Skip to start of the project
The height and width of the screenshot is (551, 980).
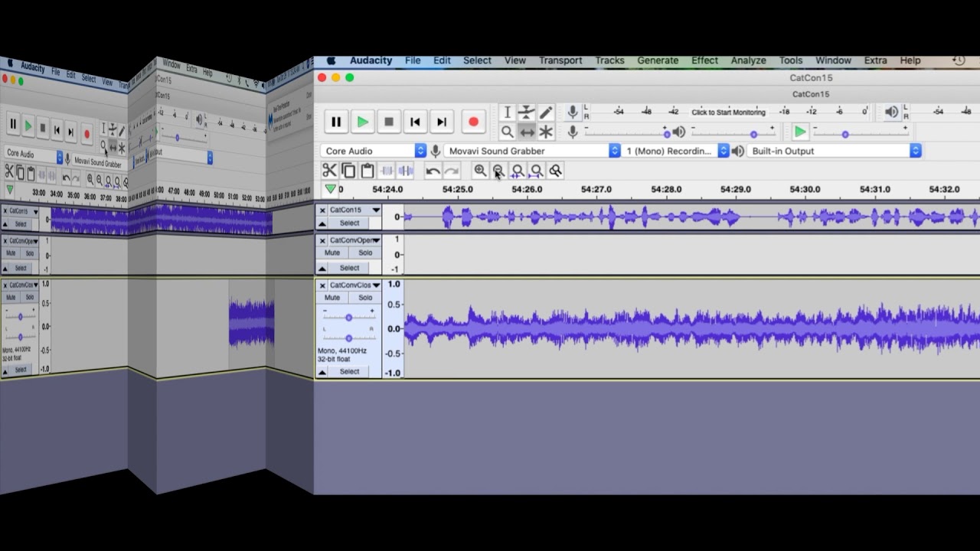415,122
